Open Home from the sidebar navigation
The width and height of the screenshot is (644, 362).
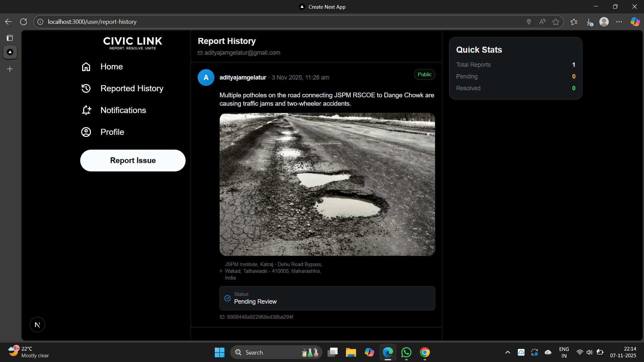tap(112, 67)
